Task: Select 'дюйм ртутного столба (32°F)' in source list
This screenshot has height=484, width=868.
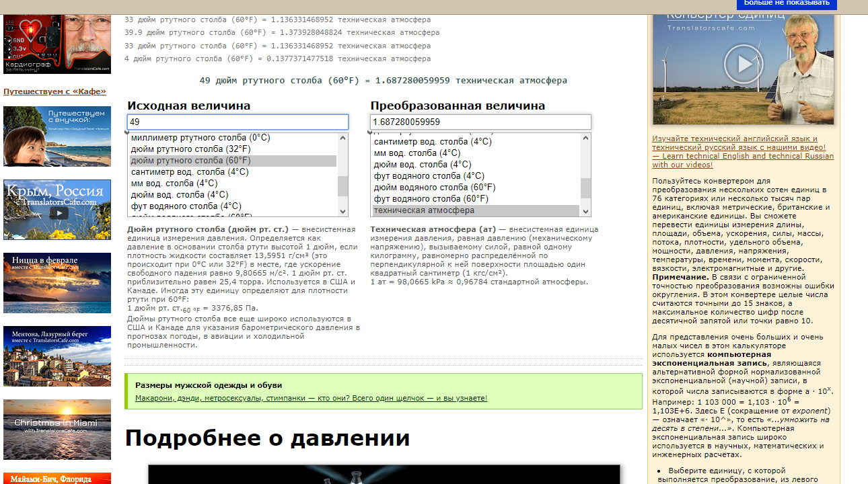Action: pyautogui.click(x=233, y=149)
